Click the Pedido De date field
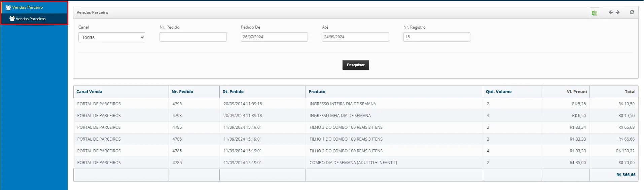 coord(274,37)
